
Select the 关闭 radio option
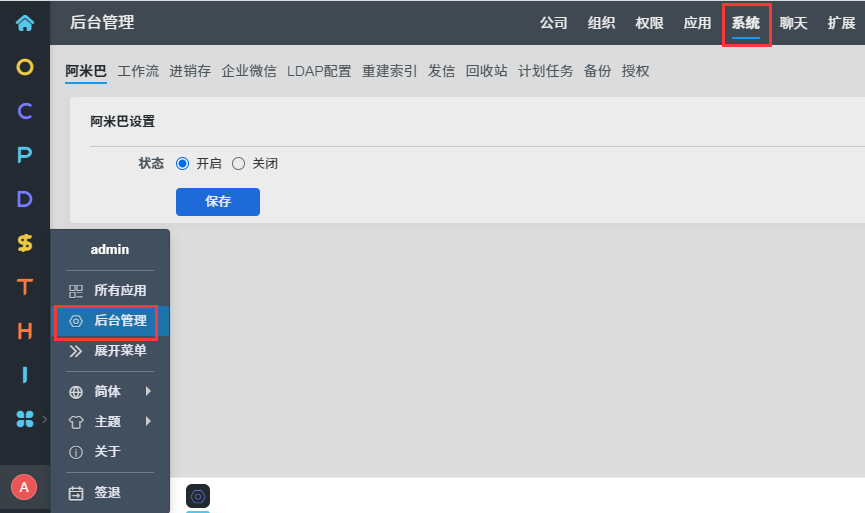tap(238, 164)
